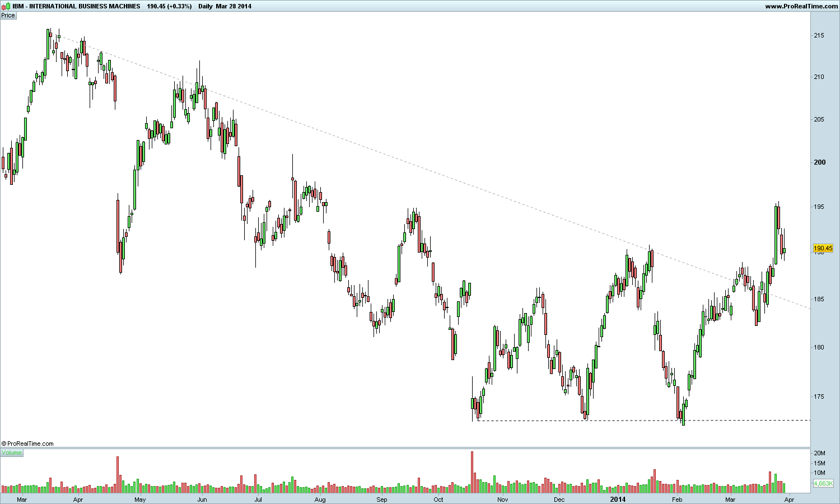Click the Feb label on the time axis

click(676, 499)
